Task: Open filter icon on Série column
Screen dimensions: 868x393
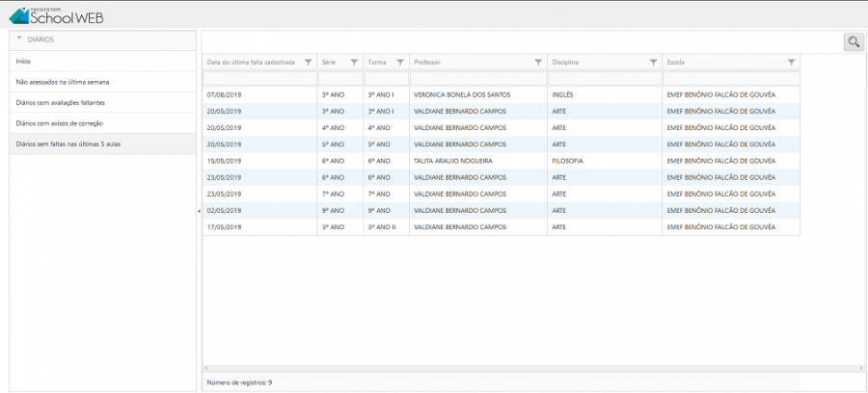Action: tap(354, 62)
